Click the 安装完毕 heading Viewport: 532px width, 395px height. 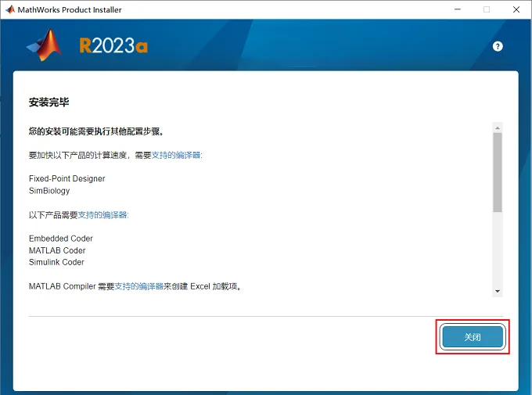coord(49,102)
